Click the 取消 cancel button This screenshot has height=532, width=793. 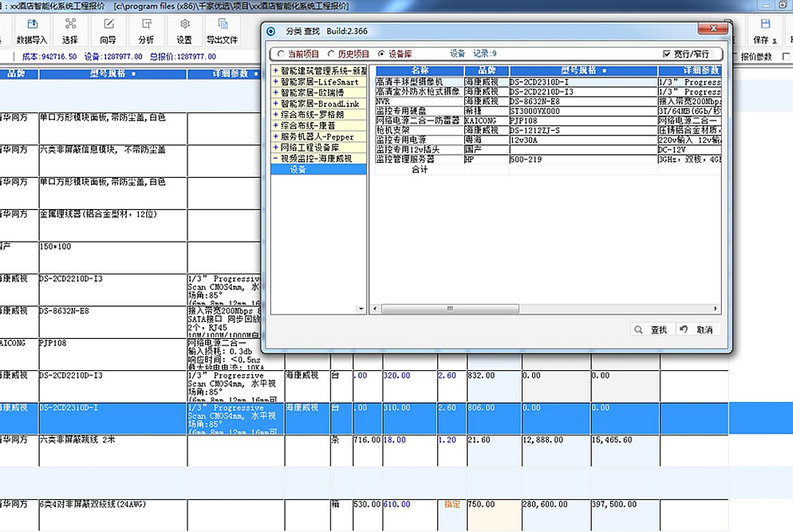point(698,329)
